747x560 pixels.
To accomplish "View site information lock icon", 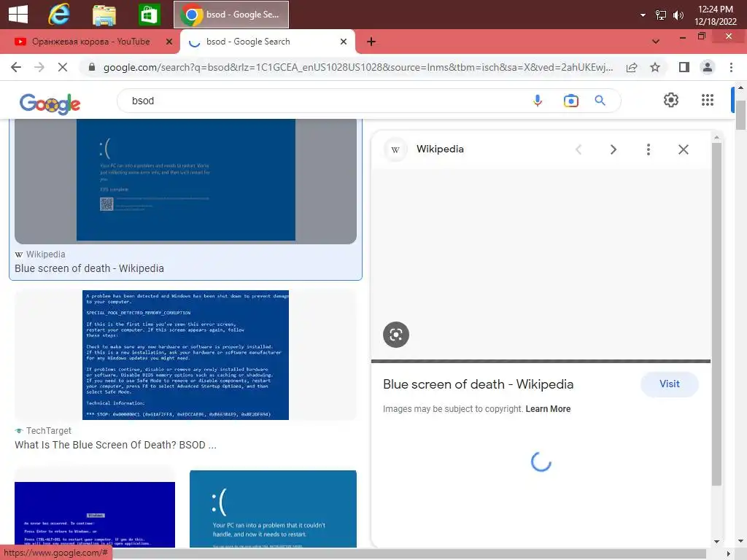I will click(x=92, y=67).
